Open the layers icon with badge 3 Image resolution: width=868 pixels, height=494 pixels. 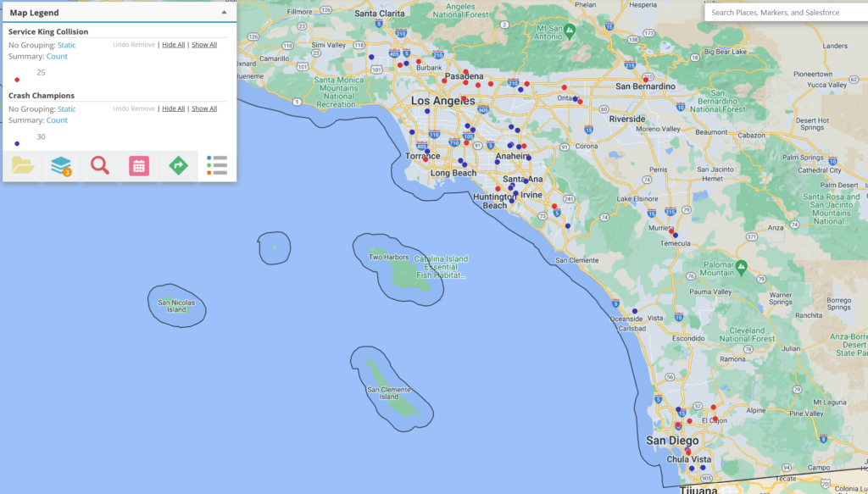61,166
